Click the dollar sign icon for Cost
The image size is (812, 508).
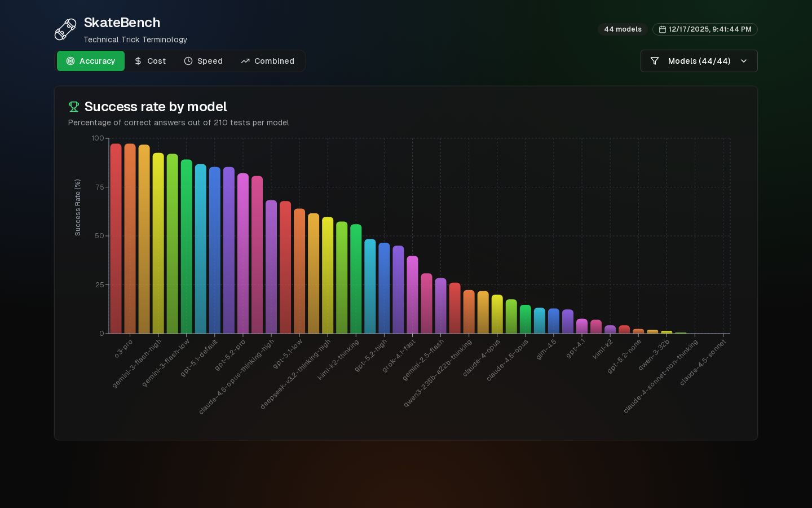(138, 61)
